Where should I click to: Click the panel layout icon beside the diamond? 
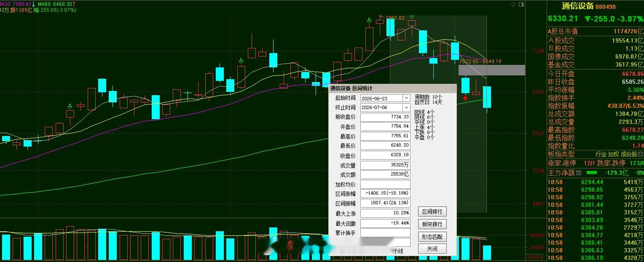click(x=522, y=5)
